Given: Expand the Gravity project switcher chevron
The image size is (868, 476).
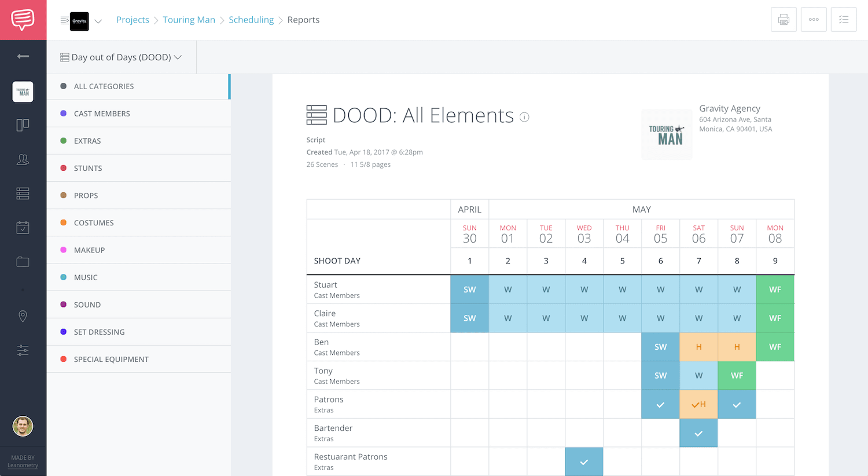Looking at the screenshot, I should (x=98, y=21).
